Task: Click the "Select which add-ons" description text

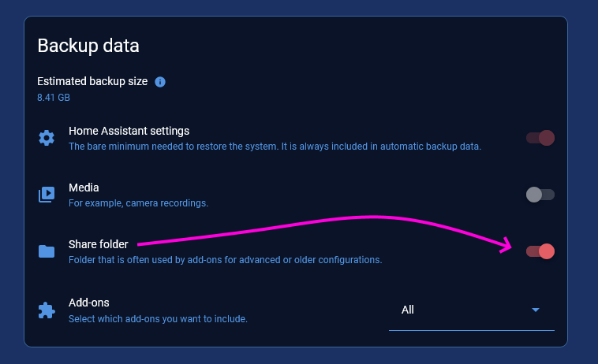Action: [x=158, y=319]
